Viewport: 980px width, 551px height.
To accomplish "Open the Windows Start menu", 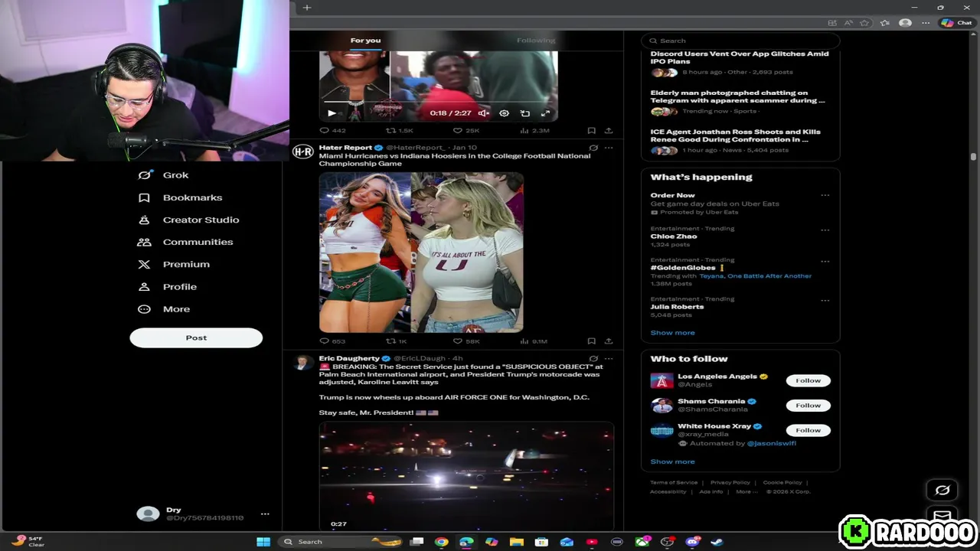I will click(x=263, y=542).
